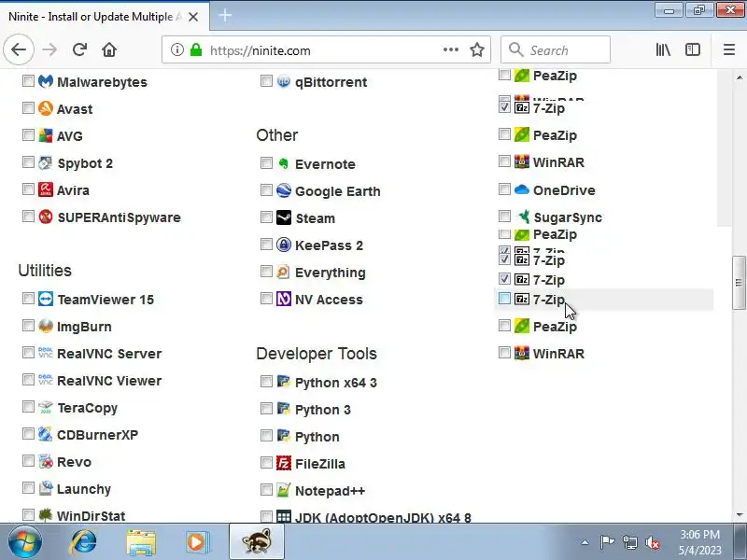Open the Library bookmarks panel
The width and height of the screenshot is (747, 560).
point(663,49)
